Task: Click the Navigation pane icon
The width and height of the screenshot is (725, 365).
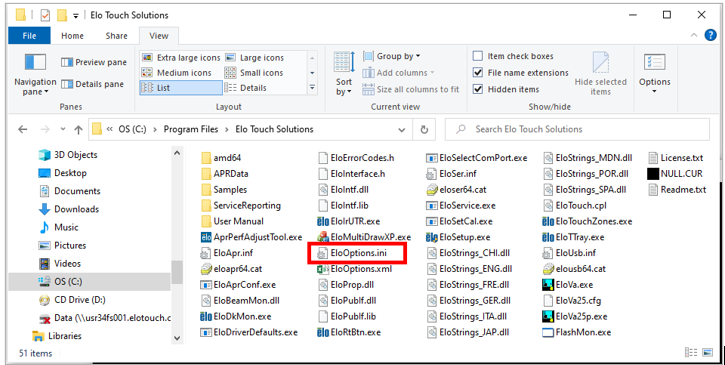Action: point(35,62)
